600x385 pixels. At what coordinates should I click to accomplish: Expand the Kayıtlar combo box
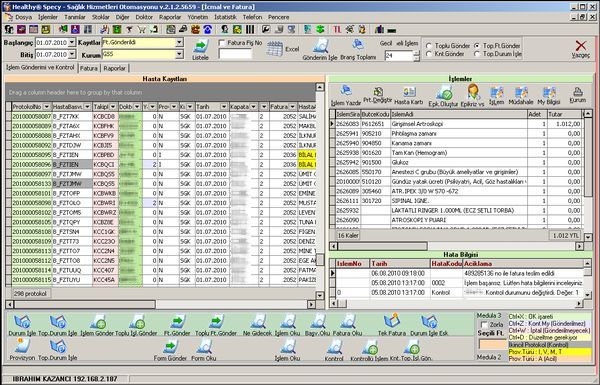pyautogui.click(x=179, y=42)
